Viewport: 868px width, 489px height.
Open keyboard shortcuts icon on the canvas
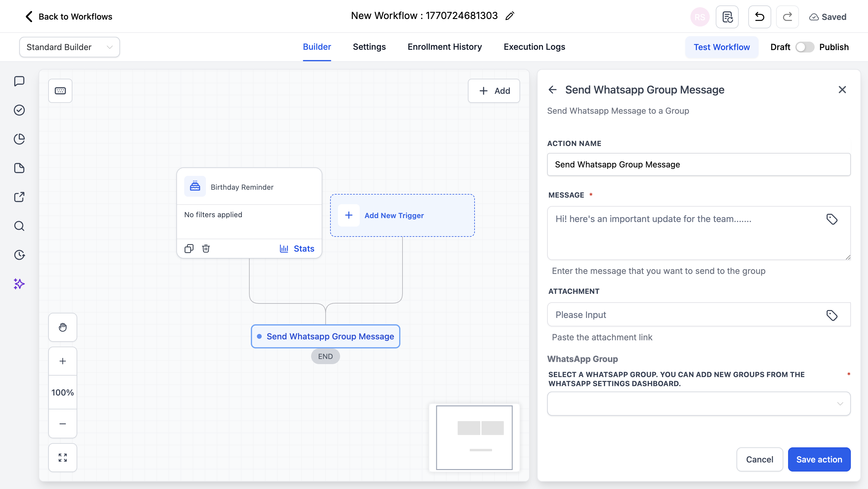click(60, 91)
